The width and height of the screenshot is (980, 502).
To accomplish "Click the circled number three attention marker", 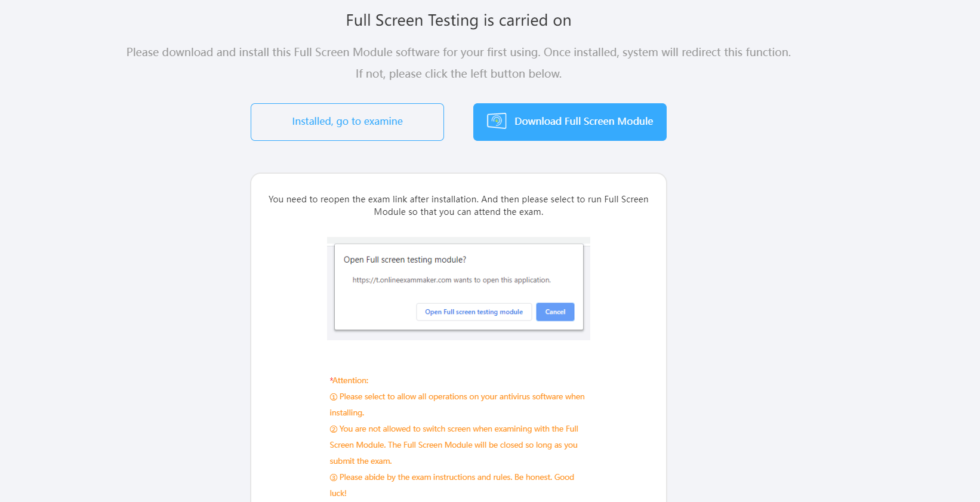I will (334, 478).
